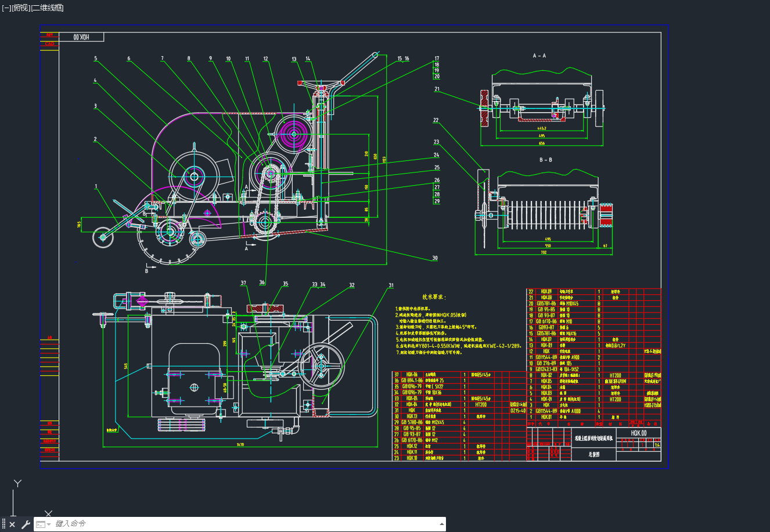
Task: Select the mirrored HQK.00 label at top-left
Action: [x=81, y=37]
